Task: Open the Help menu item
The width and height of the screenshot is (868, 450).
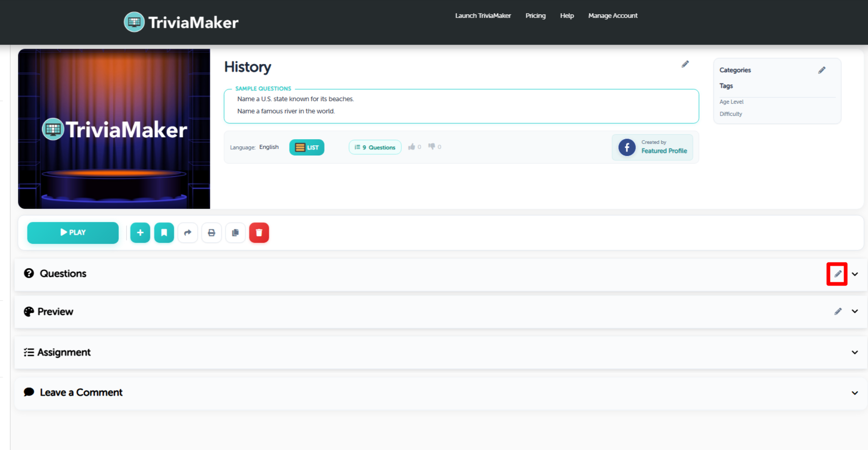Action: click(567, 16)
